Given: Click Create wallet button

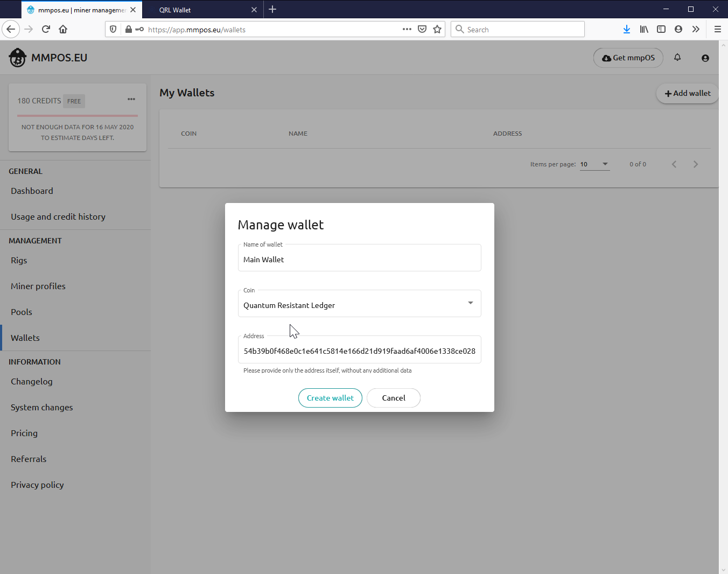Looking at the screenshot, I should point(330,398).
